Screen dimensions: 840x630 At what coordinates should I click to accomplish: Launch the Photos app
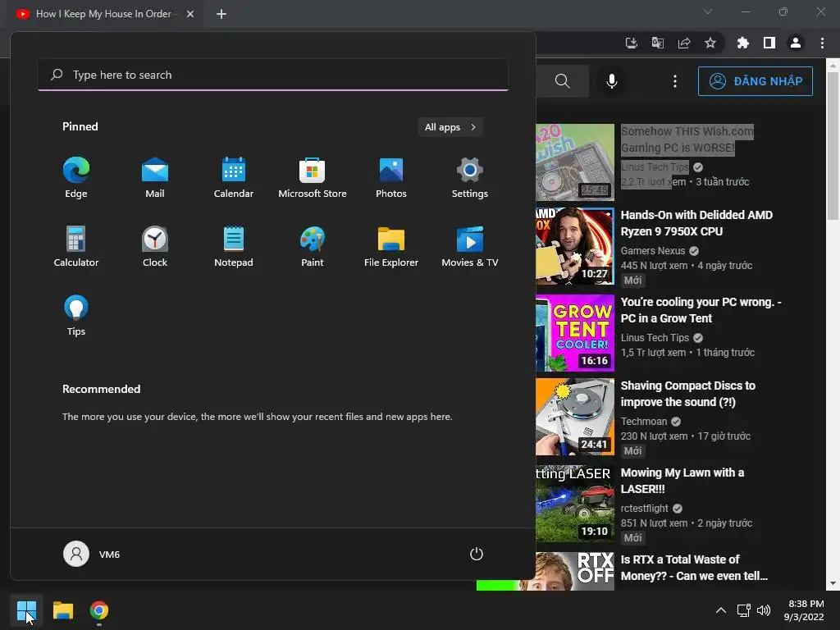click(391, 178)
